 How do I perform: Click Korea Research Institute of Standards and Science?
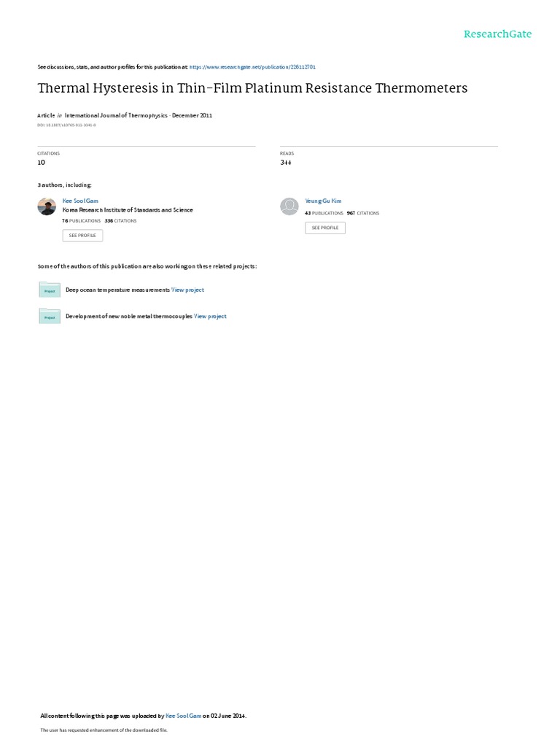[128, 210]
